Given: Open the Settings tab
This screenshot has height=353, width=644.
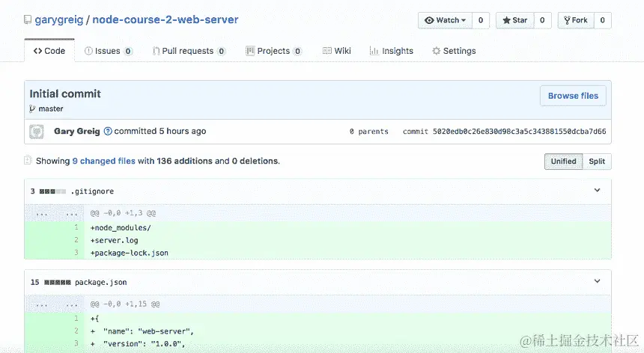Looking at the screenshot, I should pyautogui.click(x=454, y=51).
